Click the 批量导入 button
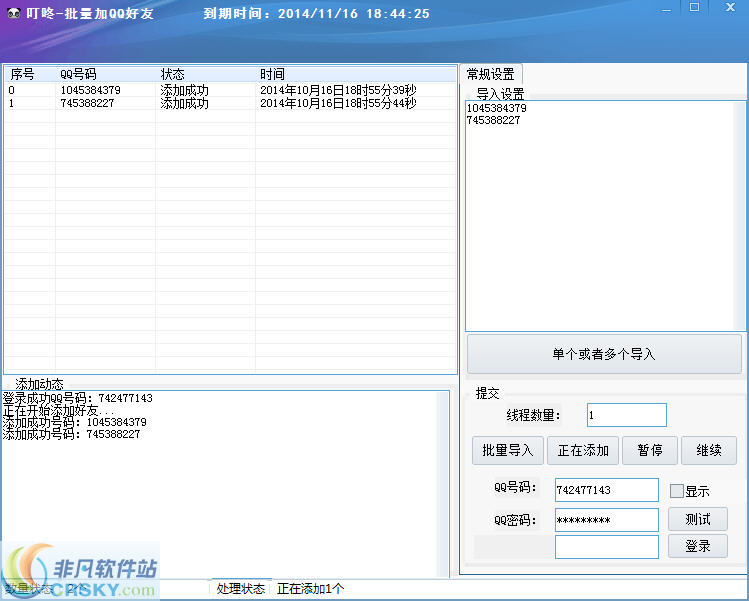The height and width of the screenshot is (601, 749). click(x=507, y=450)
